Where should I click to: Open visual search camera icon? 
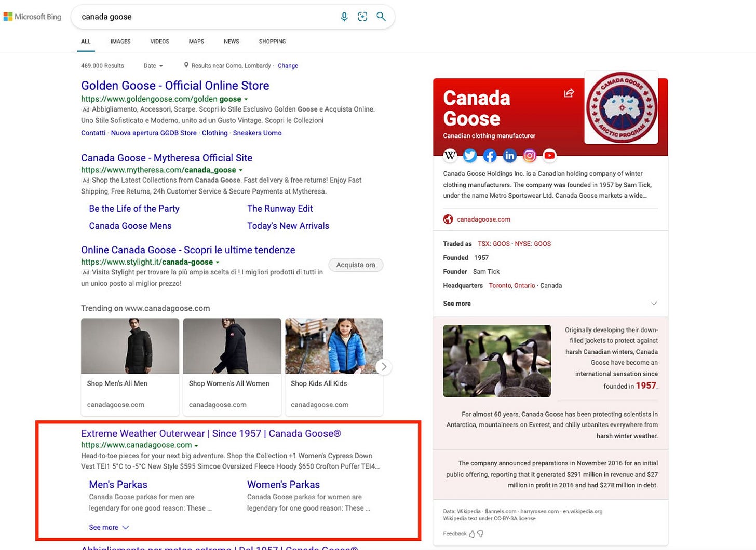coord(362,17)
